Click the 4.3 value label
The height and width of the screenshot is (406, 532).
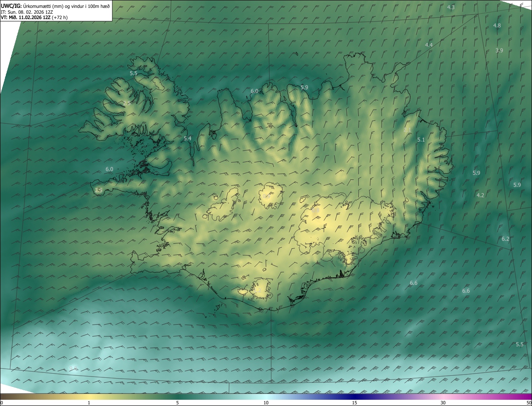tap(451, 7)
